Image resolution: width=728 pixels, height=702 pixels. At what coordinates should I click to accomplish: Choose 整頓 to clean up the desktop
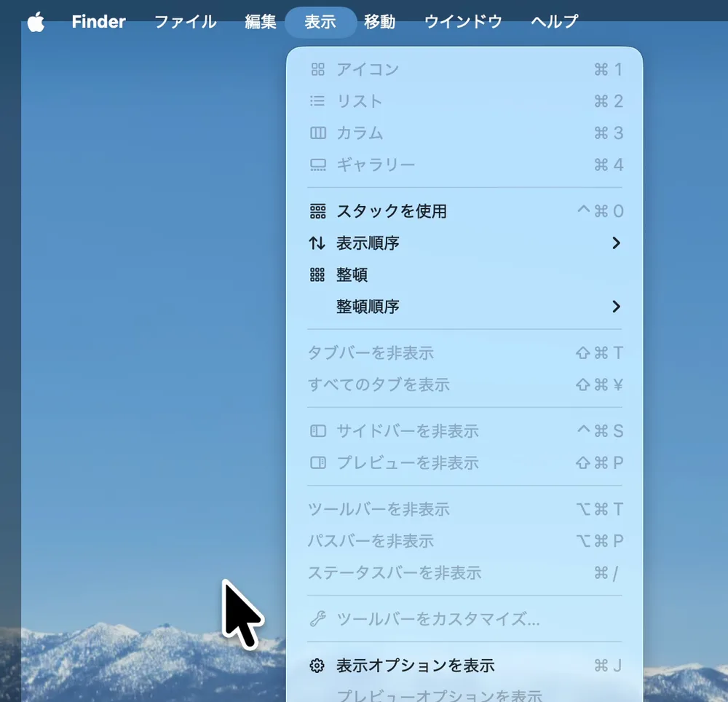click(464, 275)
